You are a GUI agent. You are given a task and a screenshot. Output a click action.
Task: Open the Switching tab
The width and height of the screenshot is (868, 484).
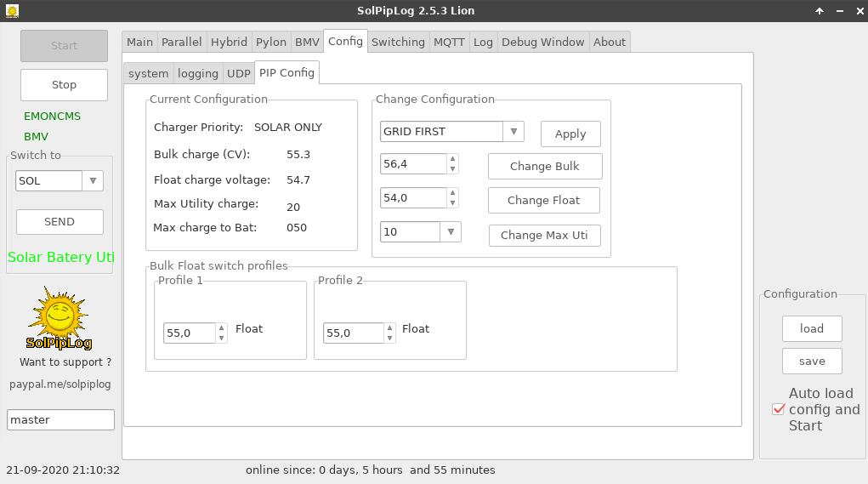point(398,42)
